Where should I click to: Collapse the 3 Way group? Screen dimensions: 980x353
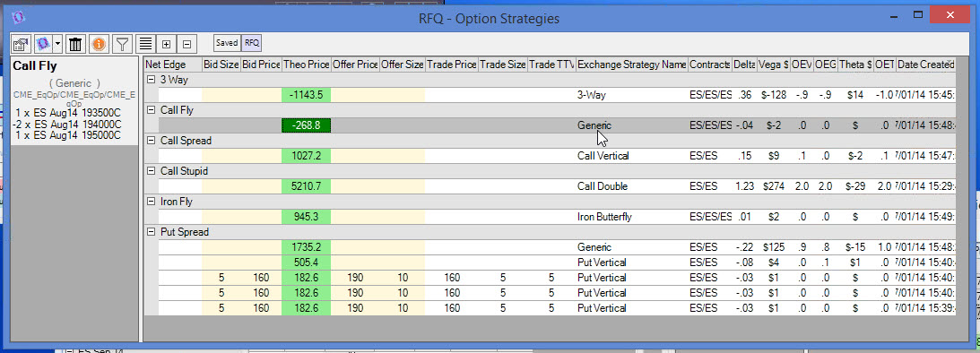(152, 80)
